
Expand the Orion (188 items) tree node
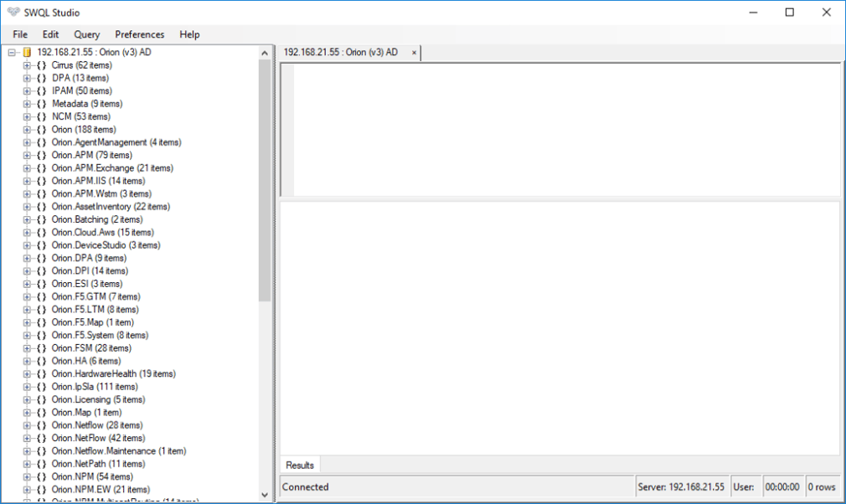point(27,130)
